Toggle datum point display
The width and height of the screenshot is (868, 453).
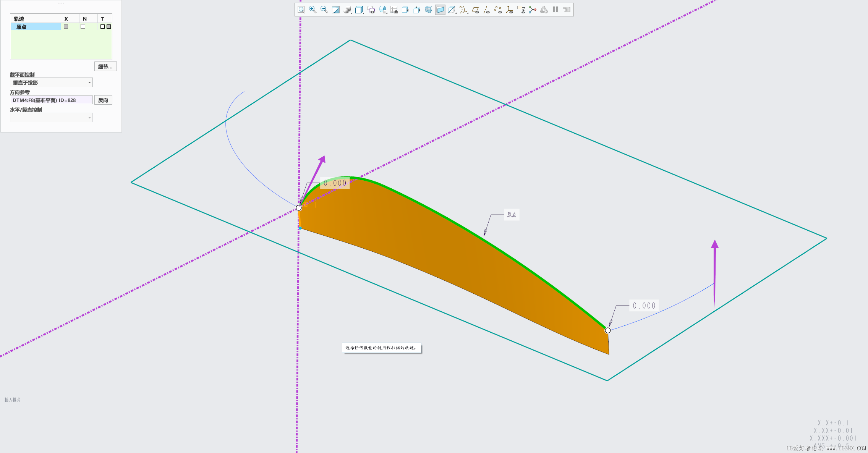(x=498, y=10)
